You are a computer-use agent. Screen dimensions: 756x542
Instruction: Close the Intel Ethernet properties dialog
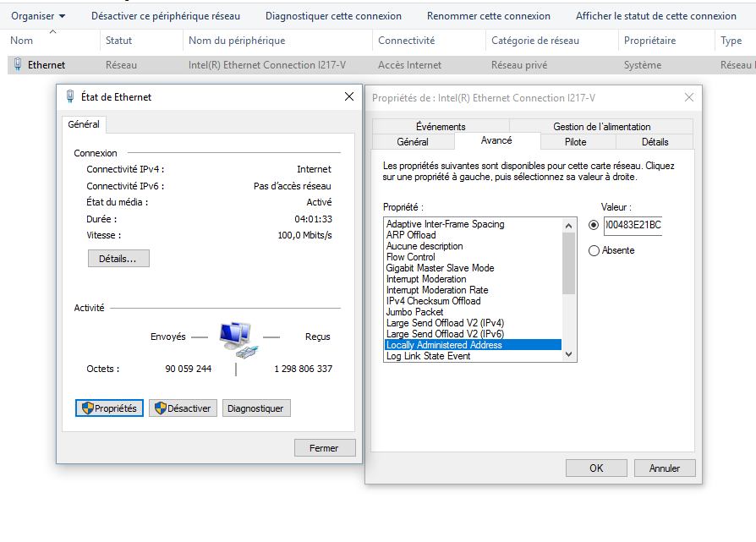[x=689, y=97]
